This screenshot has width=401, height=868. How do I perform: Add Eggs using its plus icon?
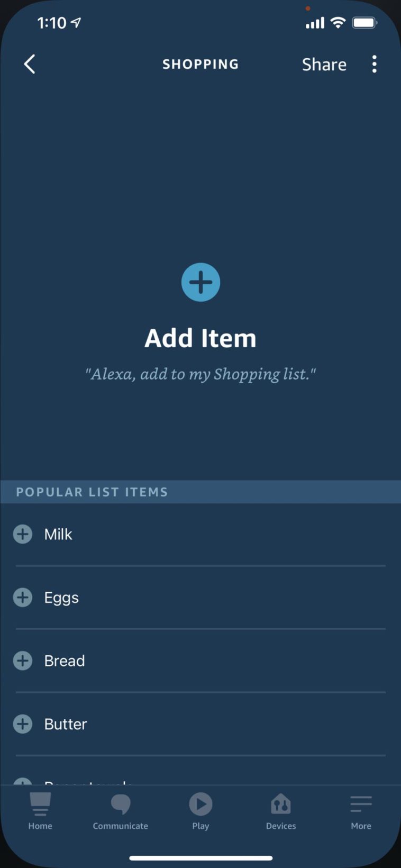pos(23,598)
